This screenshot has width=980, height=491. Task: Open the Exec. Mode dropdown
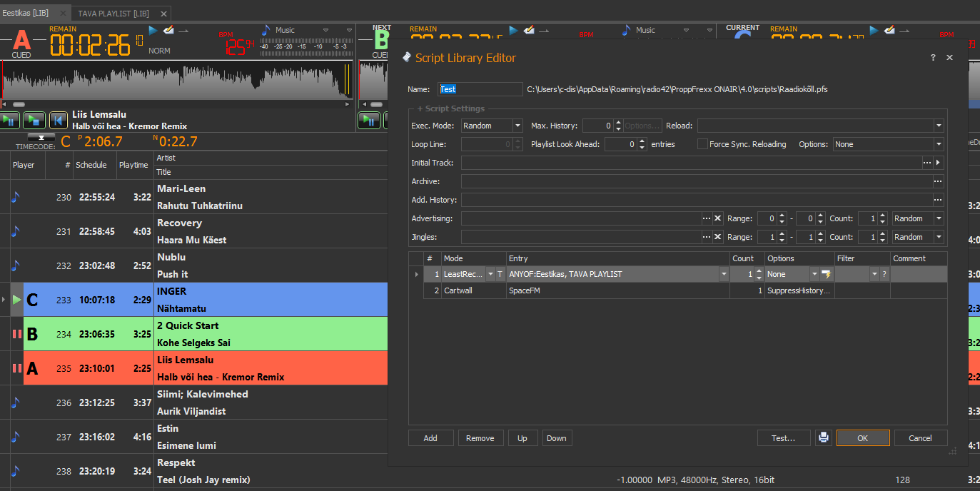pos(517,126)
